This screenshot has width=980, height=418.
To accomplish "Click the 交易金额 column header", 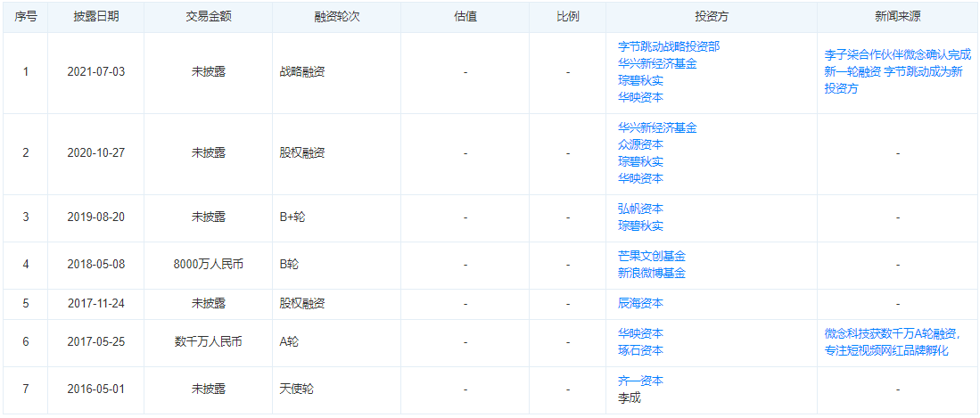I will point(208,17).
